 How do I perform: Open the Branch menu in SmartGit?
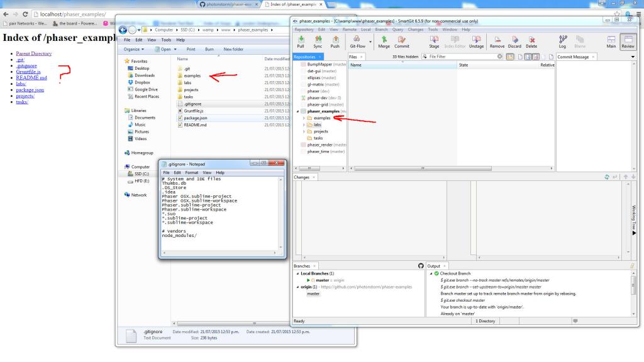tap(381, 30)
